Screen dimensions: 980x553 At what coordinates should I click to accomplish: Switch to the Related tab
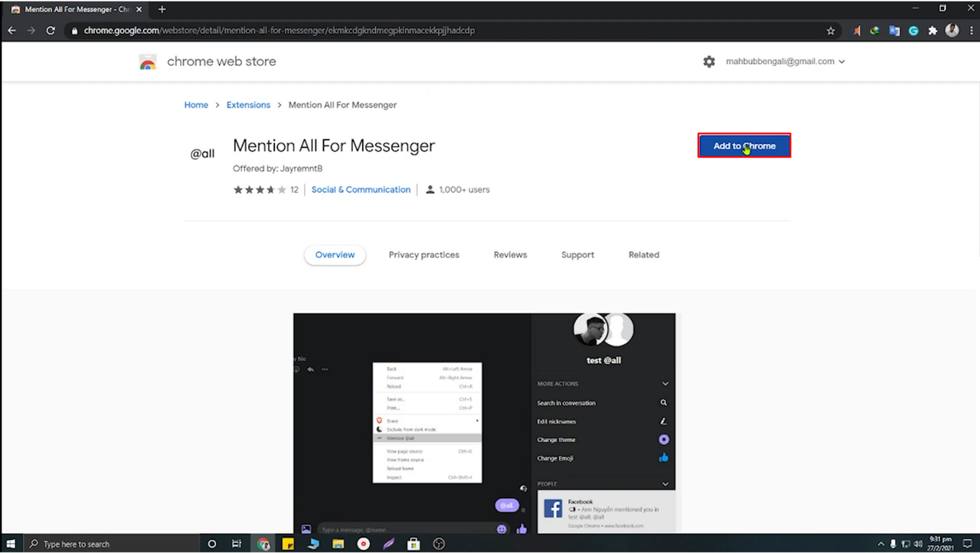[644, 255]
